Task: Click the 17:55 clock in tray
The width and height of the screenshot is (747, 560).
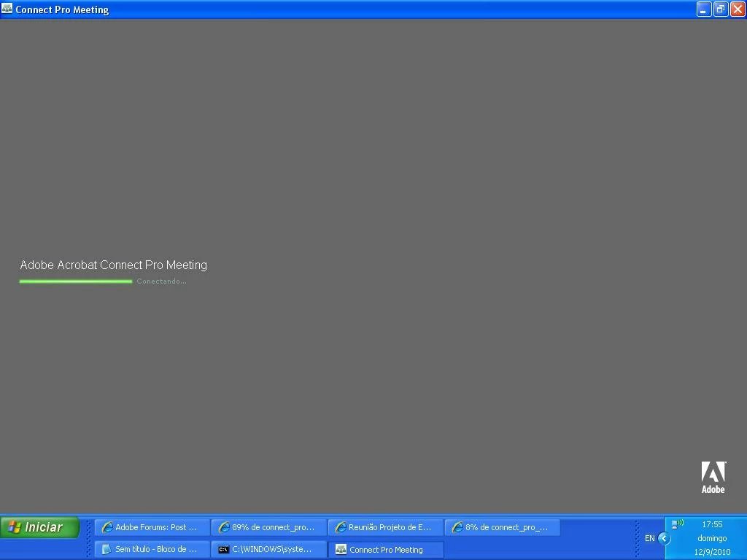Action: [712, 524]
